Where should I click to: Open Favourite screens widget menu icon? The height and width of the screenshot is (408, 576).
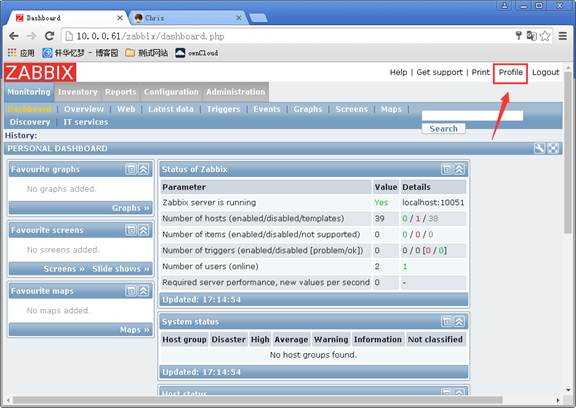coord(131,230)
